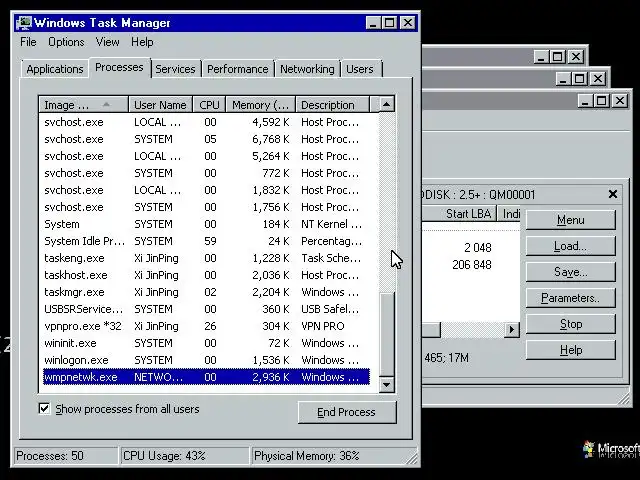
Task: Select the USBSRService process row
Action: (x=206, y=309)
